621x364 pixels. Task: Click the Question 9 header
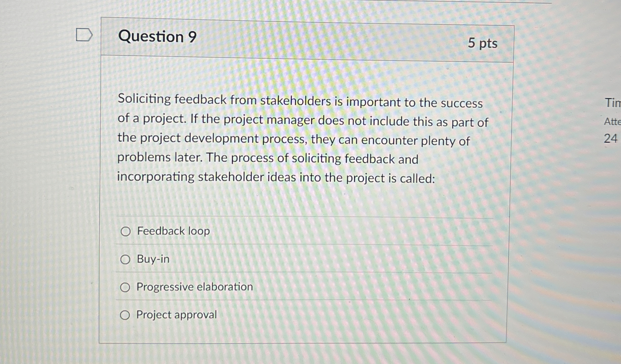coord(158,37)
